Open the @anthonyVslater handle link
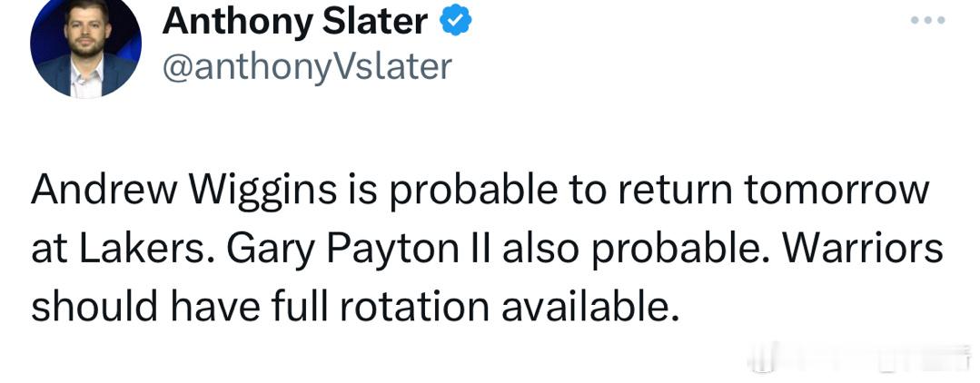Viewport: 980px width, 383px height. click(307, 65)
